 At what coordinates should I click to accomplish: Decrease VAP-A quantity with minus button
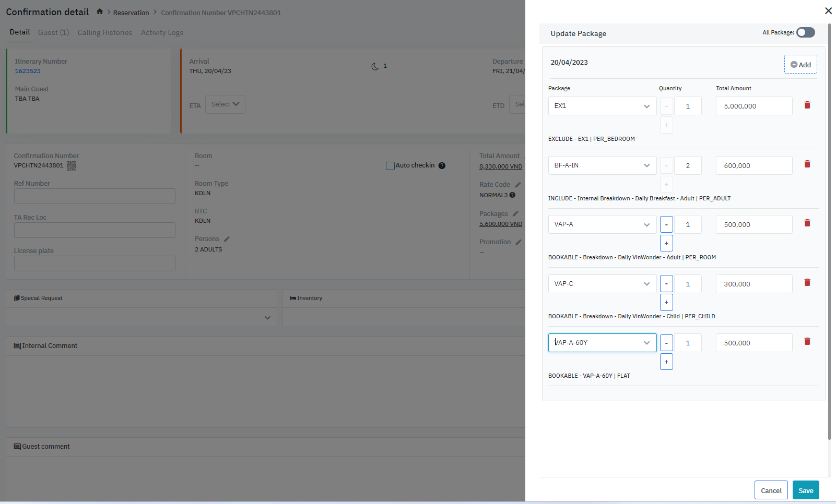point(666,225)
